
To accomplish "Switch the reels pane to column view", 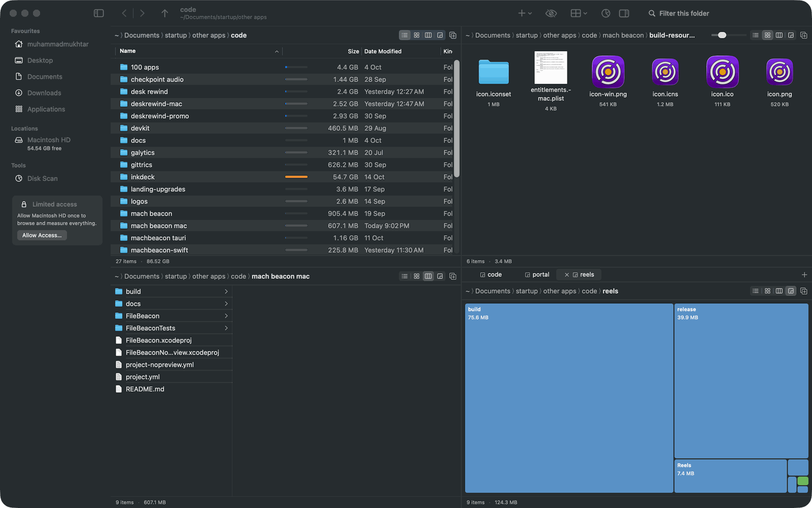I will click(x=779, y=291).
